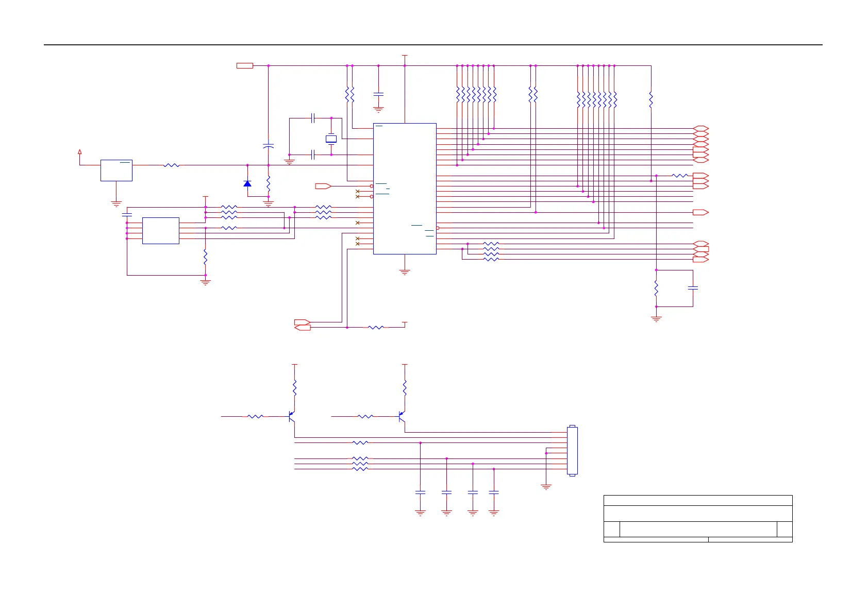
Task: Select the polarized capacitor with curved plate
Action: pos(269,146)
